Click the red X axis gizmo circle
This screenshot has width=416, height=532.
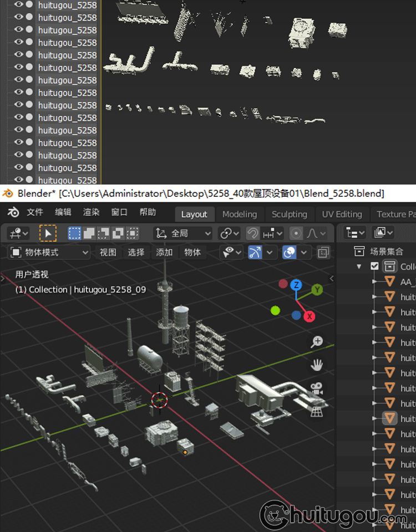309,316
